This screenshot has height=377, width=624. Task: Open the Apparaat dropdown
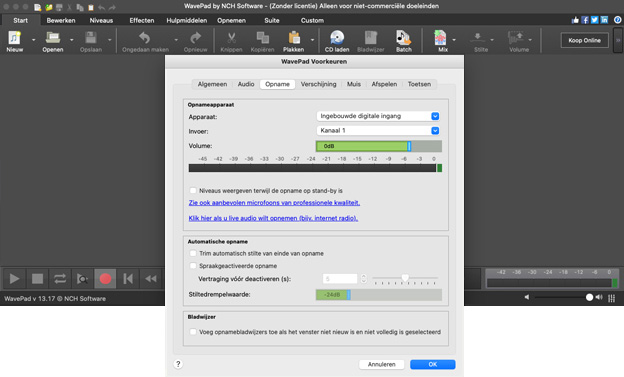(x=378, y=116)
